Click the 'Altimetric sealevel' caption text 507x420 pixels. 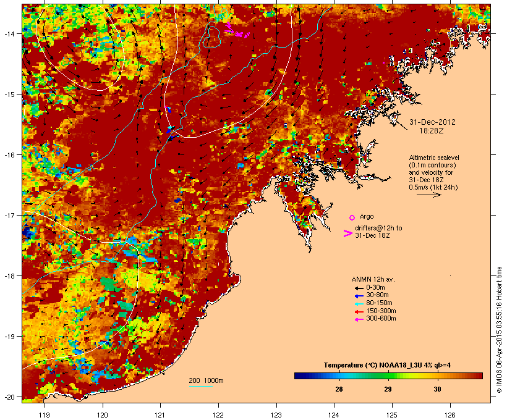pyautogui.click(x=434, y=157)
